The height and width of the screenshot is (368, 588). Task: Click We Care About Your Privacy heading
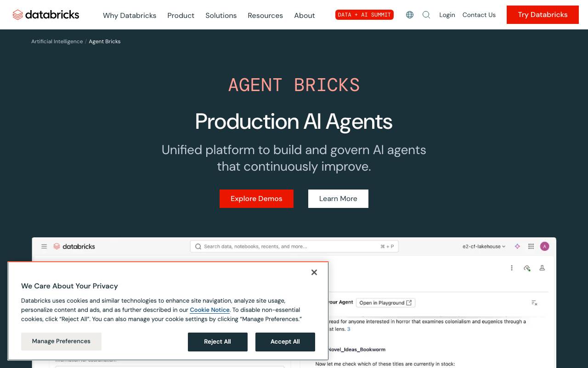coord(69,286)
